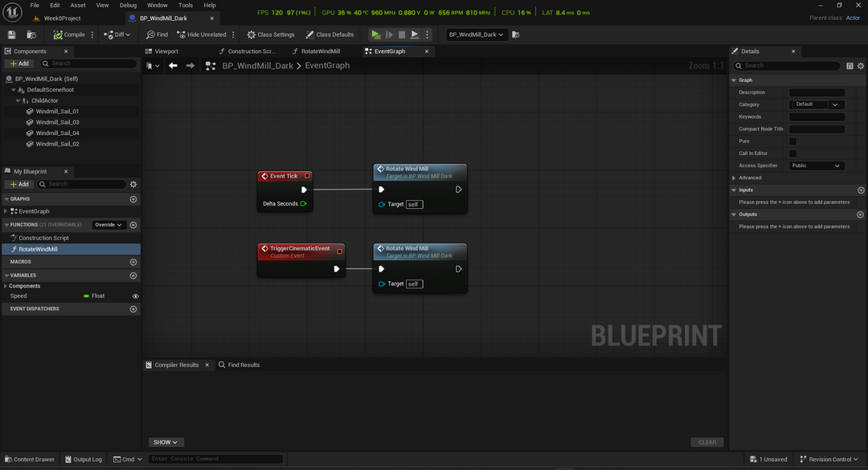Click the graph back navigation arrow
Image resolution: width=868 pixels, height=470 pixels.
pyautogui.click(x=173, y=66)
